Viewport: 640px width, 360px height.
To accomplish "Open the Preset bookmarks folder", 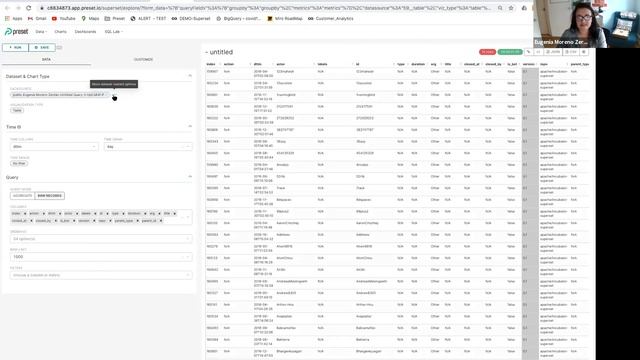I will tap(115, 18).
